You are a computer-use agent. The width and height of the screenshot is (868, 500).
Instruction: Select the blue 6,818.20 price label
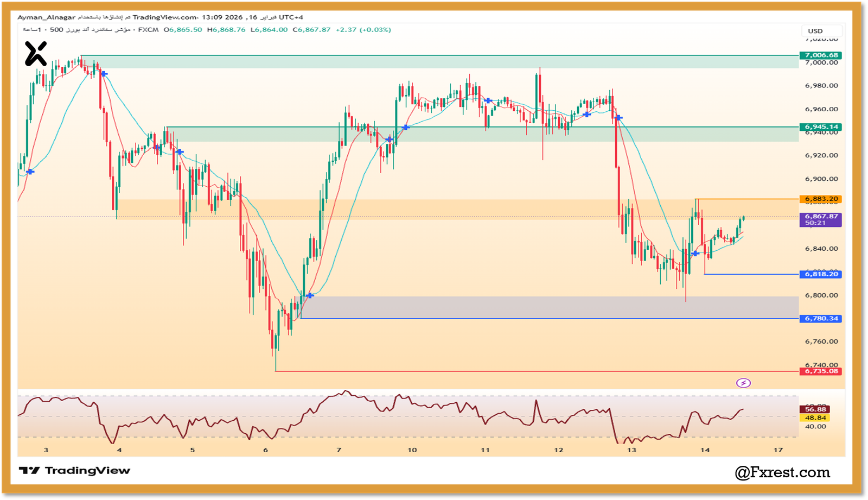[x=821, y=274]
